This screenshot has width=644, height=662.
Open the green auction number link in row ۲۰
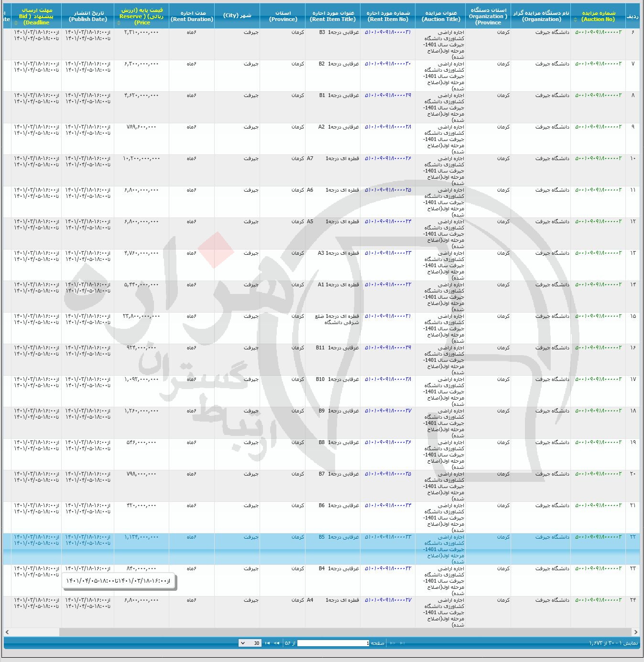click(x=598, y=474)
